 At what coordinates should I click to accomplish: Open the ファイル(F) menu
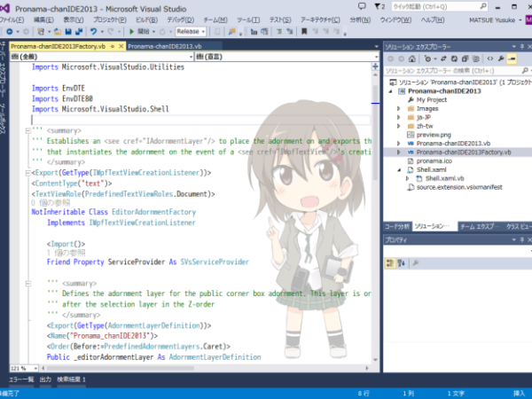(x=12, y=20)
